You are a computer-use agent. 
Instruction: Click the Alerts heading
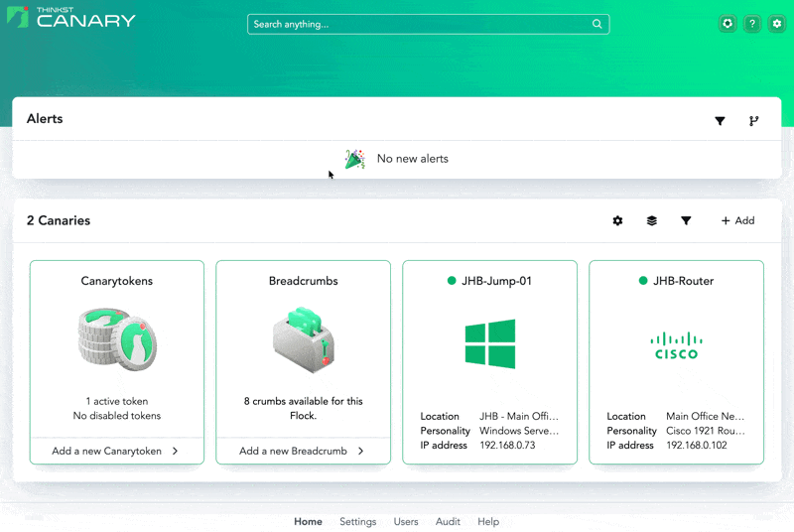coord(45,118)
